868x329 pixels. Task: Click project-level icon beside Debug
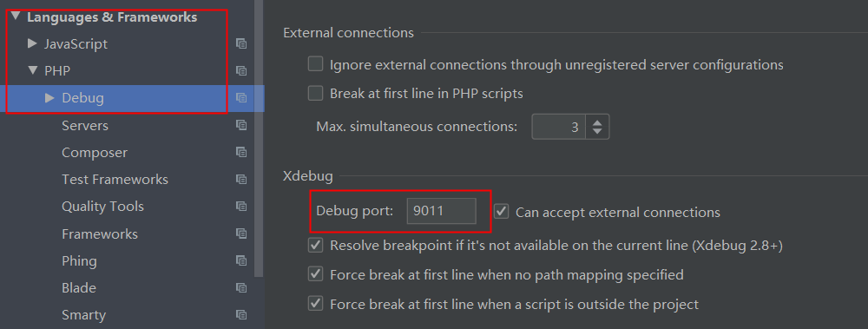tap(240, 97)
